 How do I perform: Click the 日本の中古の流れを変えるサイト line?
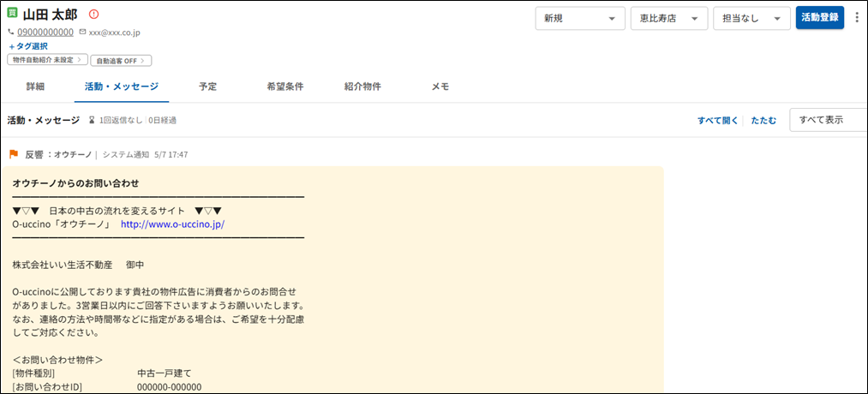coord(117,211)
